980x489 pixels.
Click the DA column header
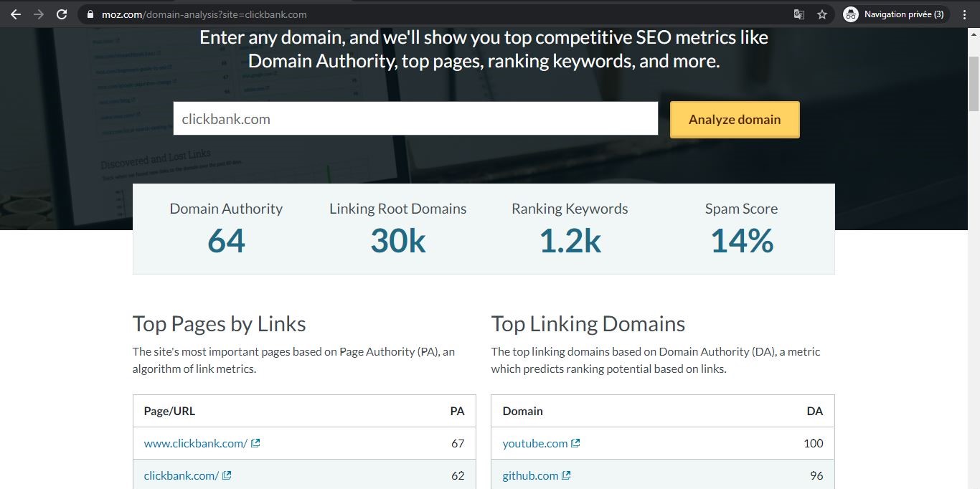[x=815, y=411]
